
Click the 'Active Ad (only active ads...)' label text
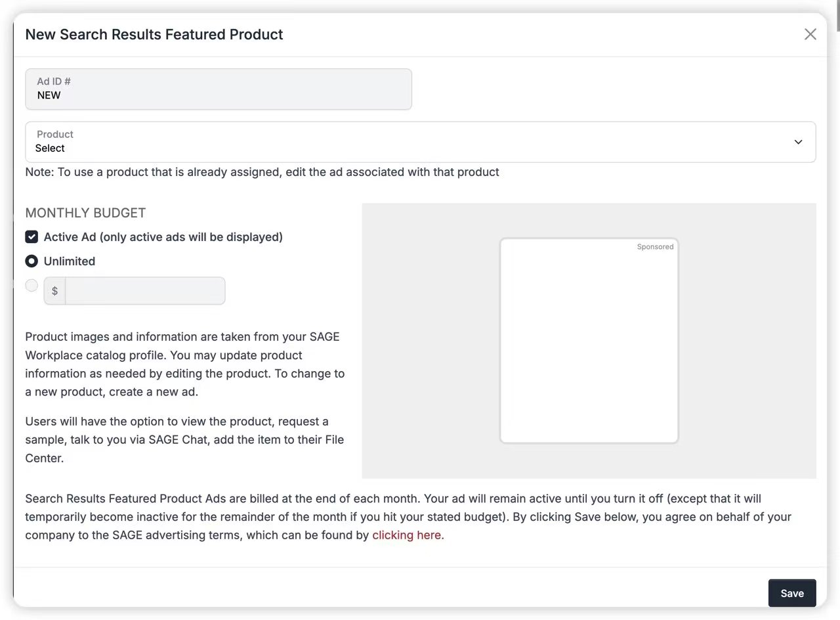click(x=163, y=237)
